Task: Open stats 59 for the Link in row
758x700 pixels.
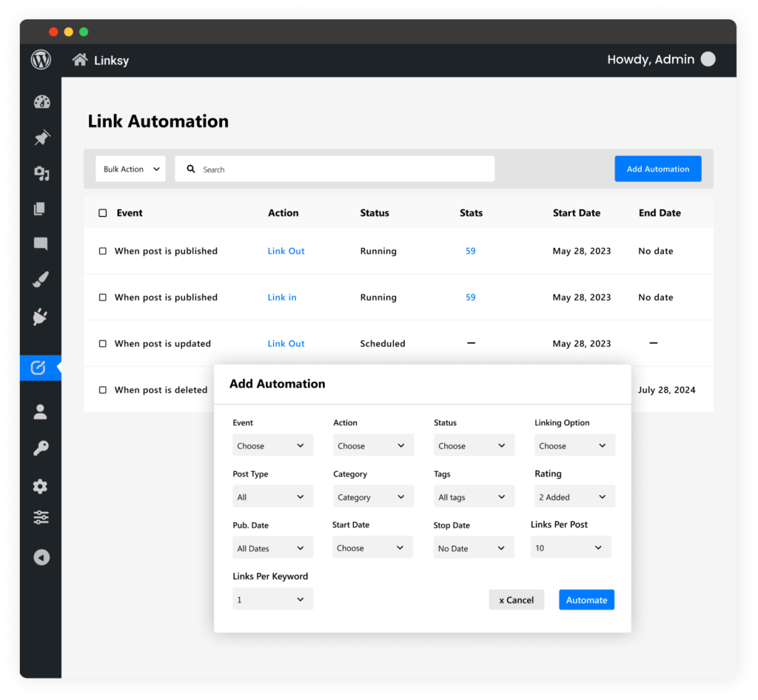Action: tap(470, 297)
